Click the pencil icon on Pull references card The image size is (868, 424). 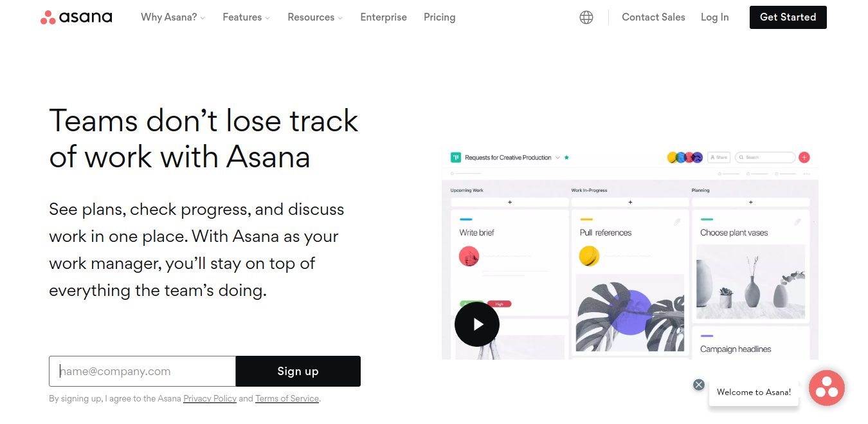tap(677, 222)
